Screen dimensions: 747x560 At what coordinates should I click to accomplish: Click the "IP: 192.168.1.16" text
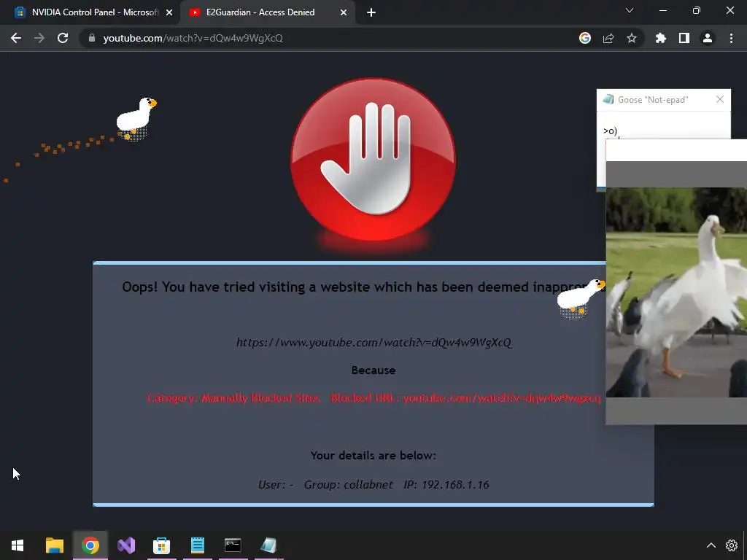click(x=446, y=485)
